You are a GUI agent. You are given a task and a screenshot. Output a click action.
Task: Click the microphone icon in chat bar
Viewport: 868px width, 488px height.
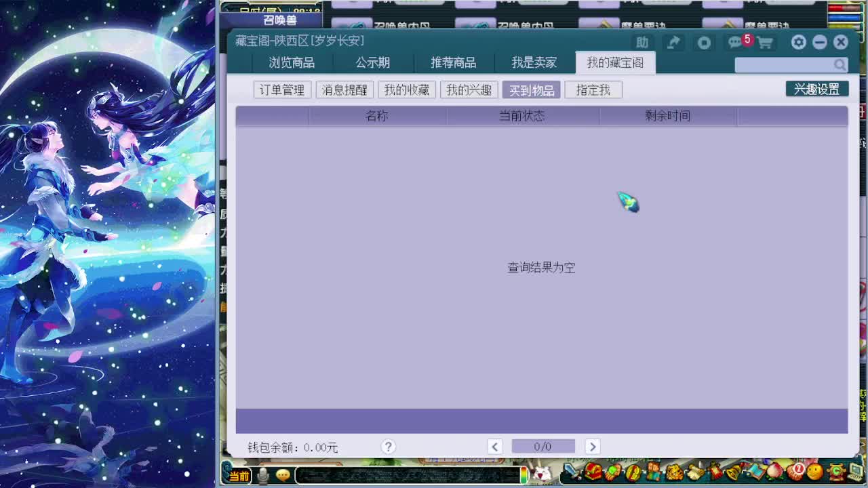[x=263, y=475]
